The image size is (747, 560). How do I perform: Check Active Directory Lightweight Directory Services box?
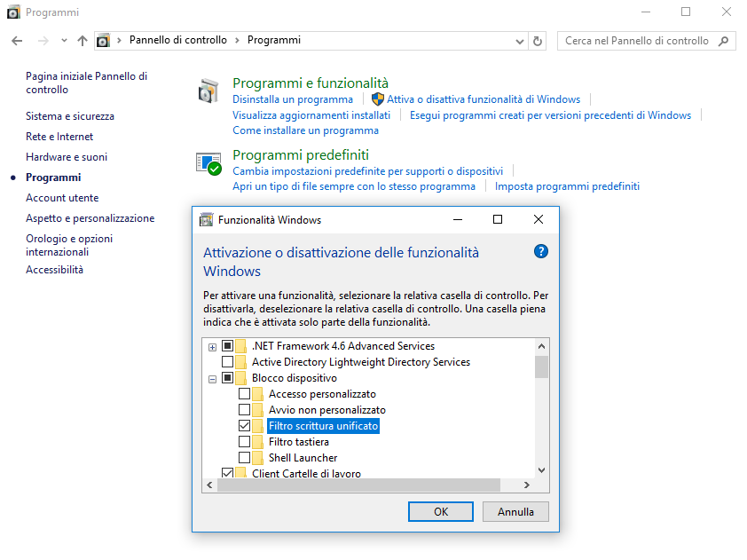click(228, 362)
